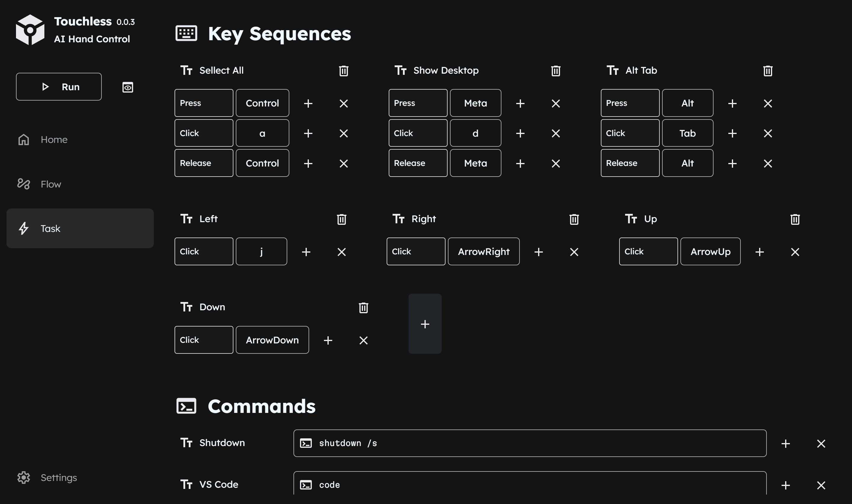Open Settings from the sidebar
The height and width of the screenshot is (504, 852).
(x=58, y=477)
